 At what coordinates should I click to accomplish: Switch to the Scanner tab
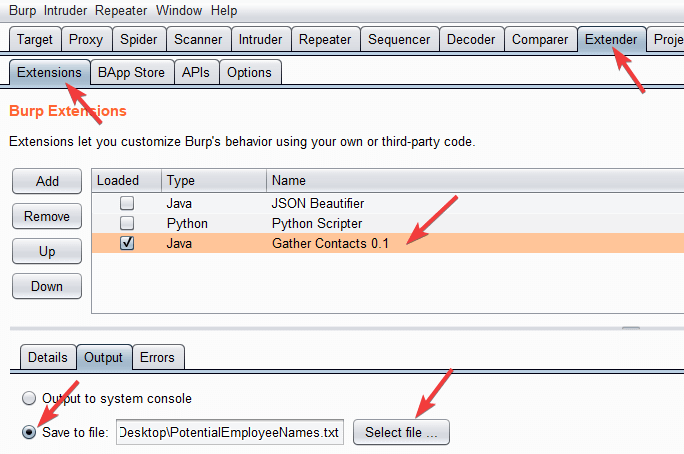click(x=198, y=40)
